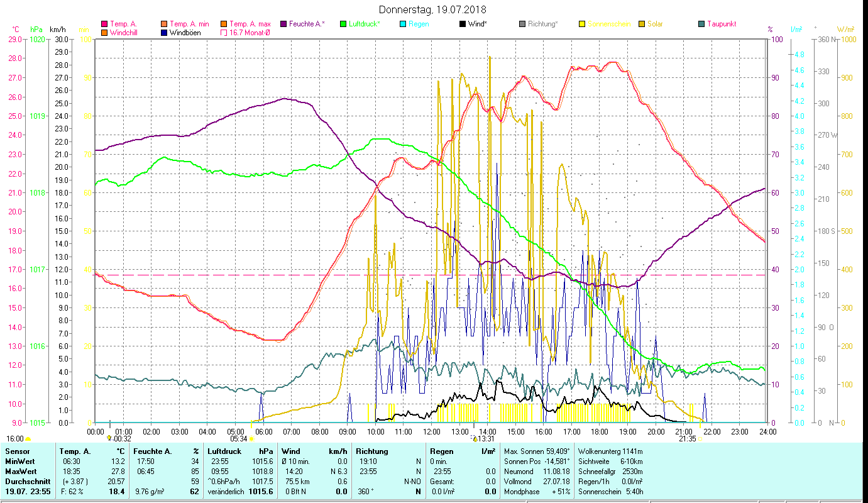This screenshot has width=868, height=503.
Task: Click the Sensor header in the table
Action: 17,451
